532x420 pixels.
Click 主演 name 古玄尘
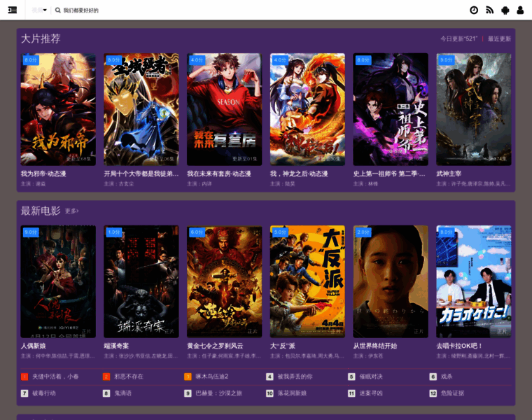(126, 184)
